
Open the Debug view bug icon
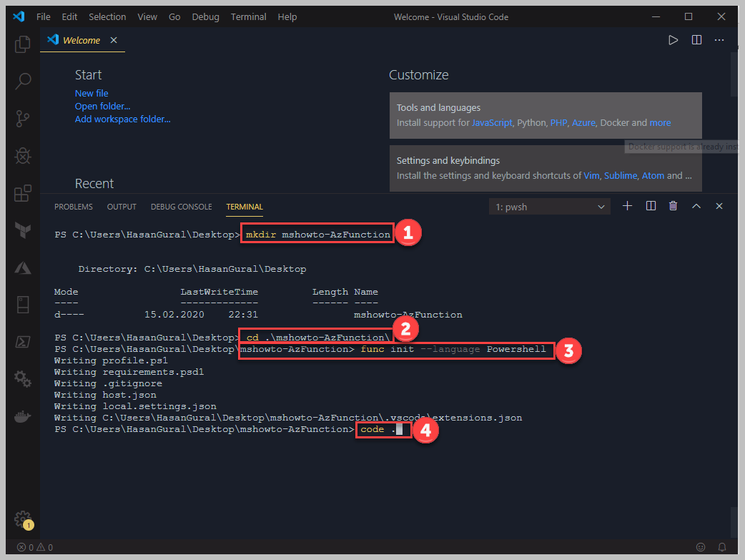point(22,155)
